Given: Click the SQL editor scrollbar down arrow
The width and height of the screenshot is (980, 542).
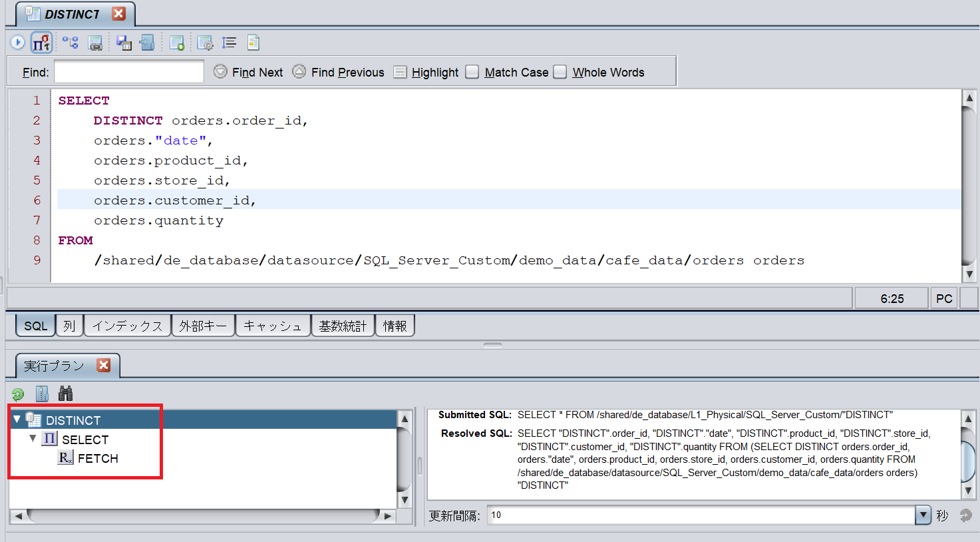Looking at the screenshot, I should 969,274.
